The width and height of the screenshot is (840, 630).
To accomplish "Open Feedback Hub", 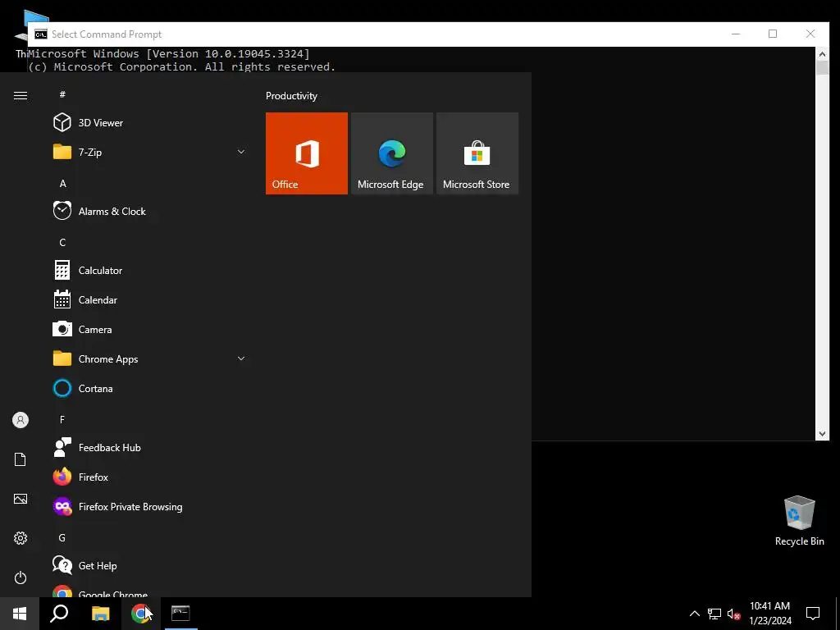I will (x=150, y=447).
